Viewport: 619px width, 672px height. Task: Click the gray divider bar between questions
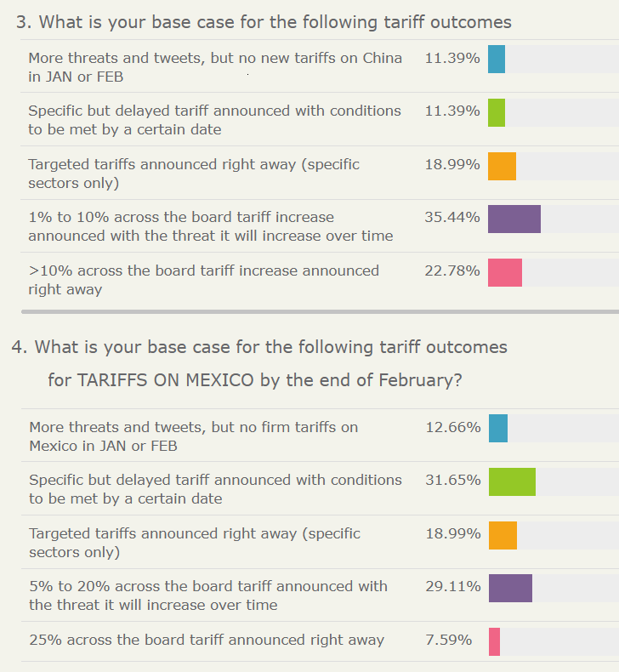pyautogui.click(x=320, y=311)
